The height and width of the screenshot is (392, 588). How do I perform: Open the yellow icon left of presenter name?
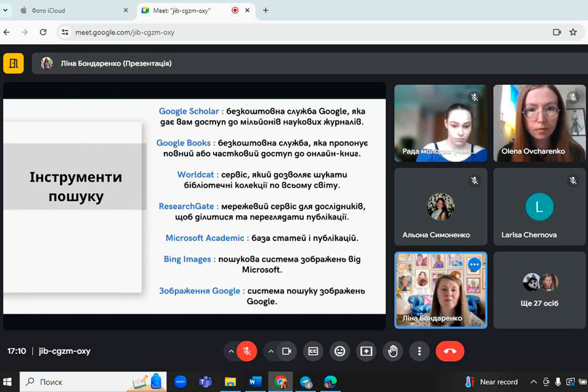click(x=14, y=63)
